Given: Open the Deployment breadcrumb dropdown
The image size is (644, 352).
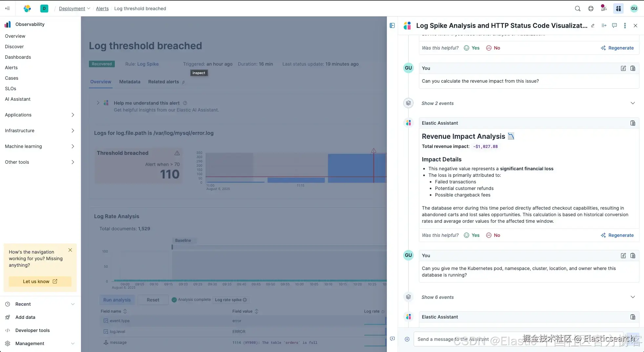Looking at the screenshot, I should pyautogui.click(x=74, y=9).
